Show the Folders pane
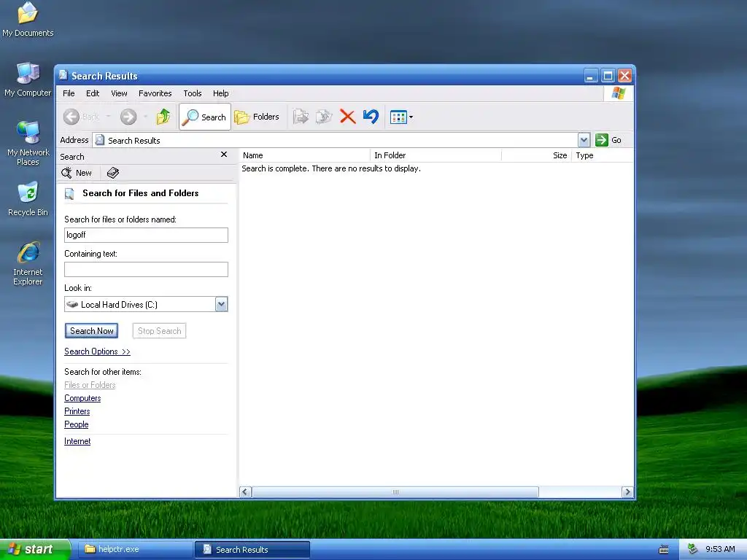This screenshot has width=747, height=560. pos(257,117)
